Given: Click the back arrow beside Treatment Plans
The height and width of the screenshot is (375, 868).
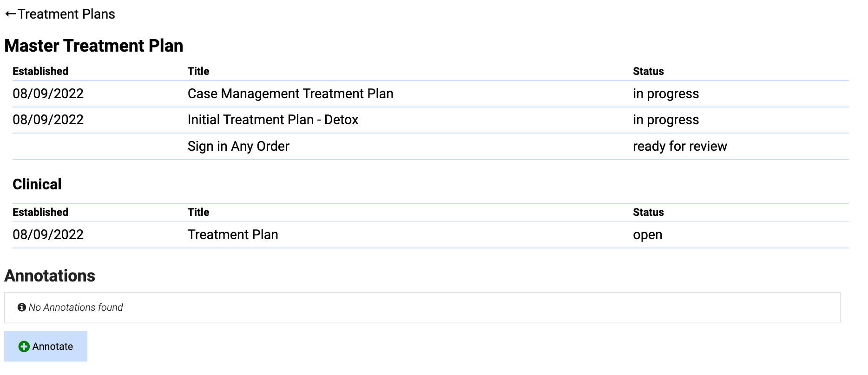Looking at the screenshot, I should tap(11, 14).
